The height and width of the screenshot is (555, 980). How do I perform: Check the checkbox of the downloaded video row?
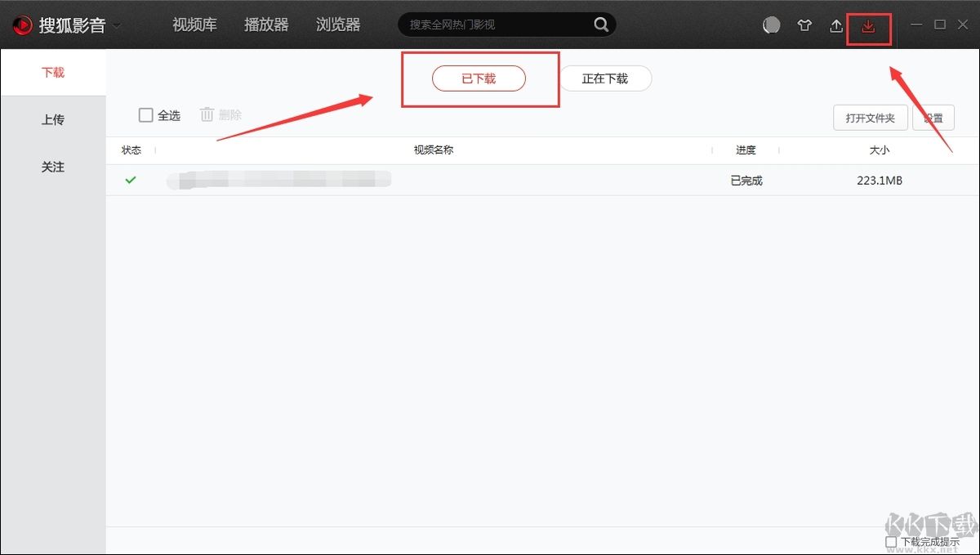(x=146, y=180)
